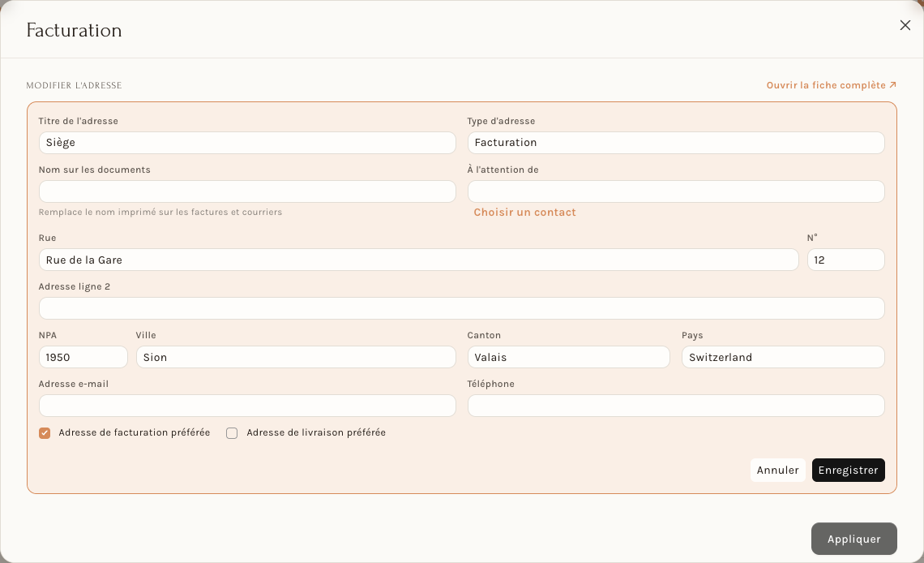This screenshot has height=563, width=924.
Task: Select the Adresse ligne 2 field
Action: [x=461, y=308]
